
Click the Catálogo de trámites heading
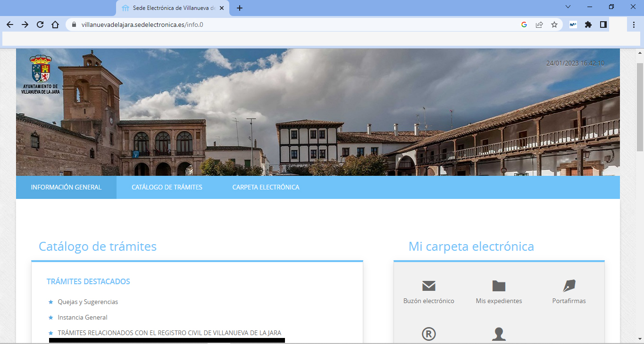[x=98, y=246]
